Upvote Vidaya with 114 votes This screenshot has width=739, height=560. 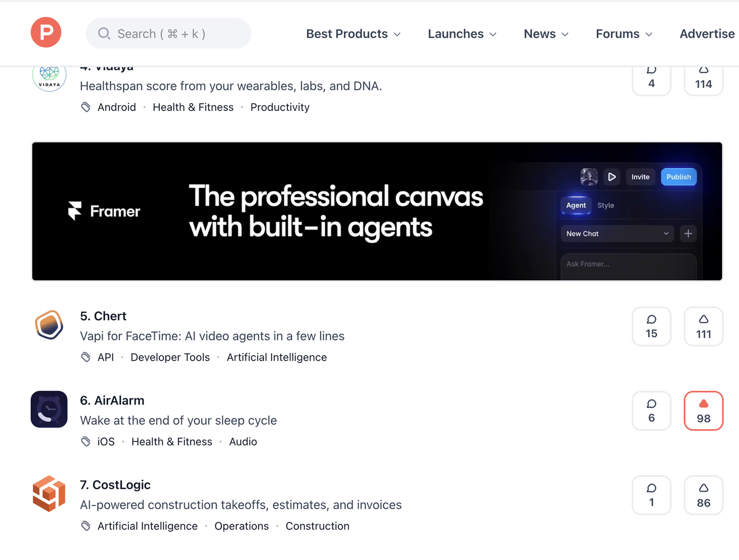704,81
